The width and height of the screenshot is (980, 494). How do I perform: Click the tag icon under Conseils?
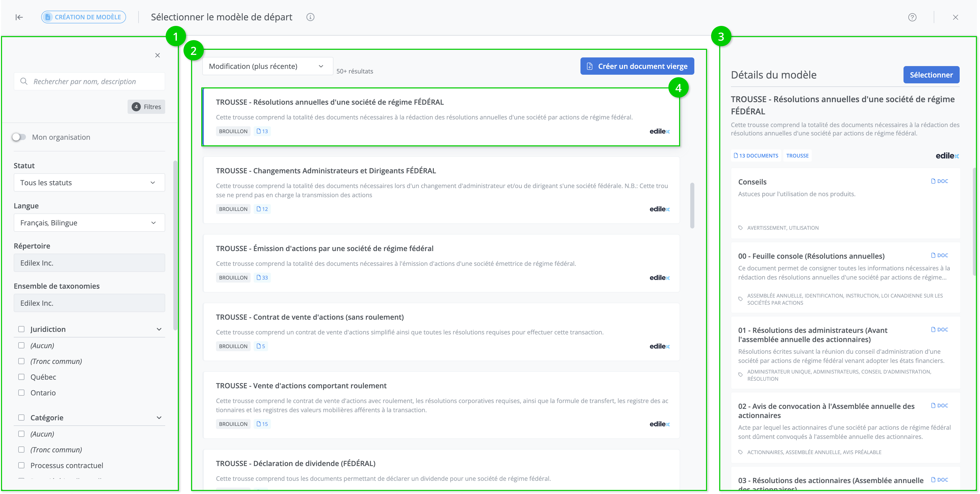(740, 228)
